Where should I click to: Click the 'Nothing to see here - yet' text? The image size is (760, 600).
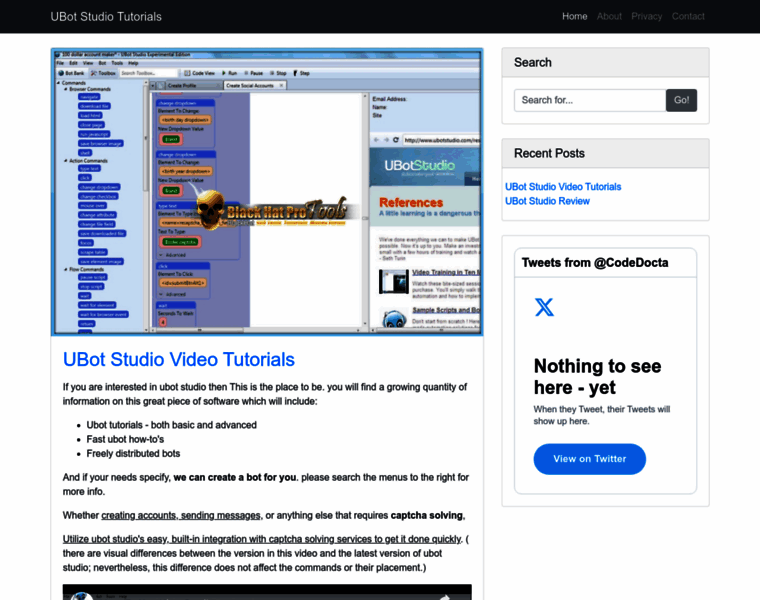pyautogui.click(x=598, y=377)
